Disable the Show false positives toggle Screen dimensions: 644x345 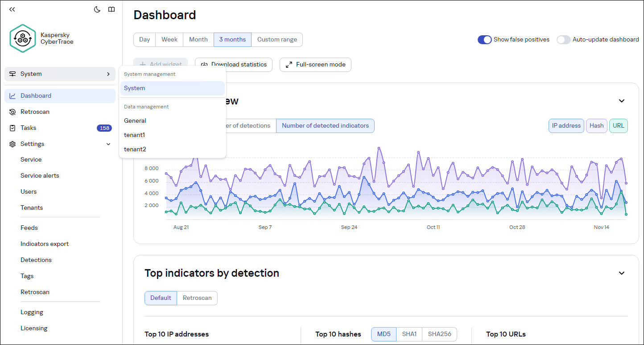click(x=484, y=39)
